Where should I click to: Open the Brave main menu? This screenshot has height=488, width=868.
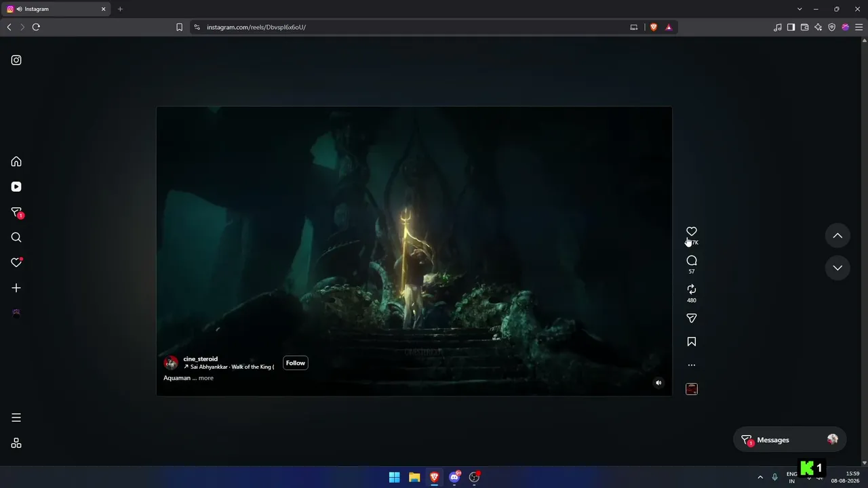point(859,27)
